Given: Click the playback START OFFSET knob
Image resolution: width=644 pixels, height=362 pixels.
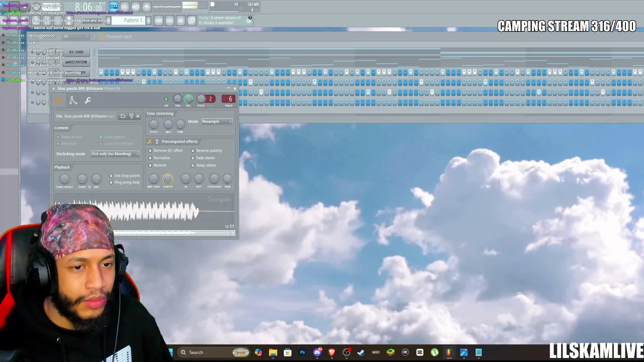Looking at the screenshot, I should click(x=64, y=179).
